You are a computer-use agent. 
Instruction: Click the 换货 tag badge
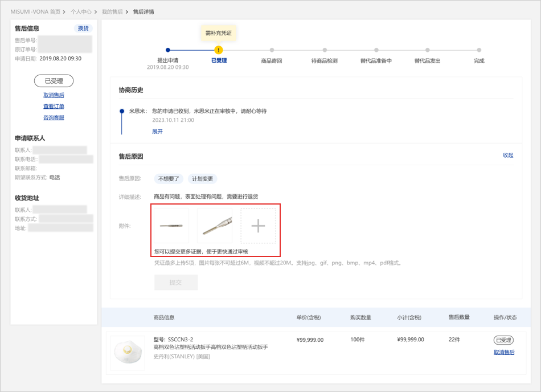click(83, 28)
